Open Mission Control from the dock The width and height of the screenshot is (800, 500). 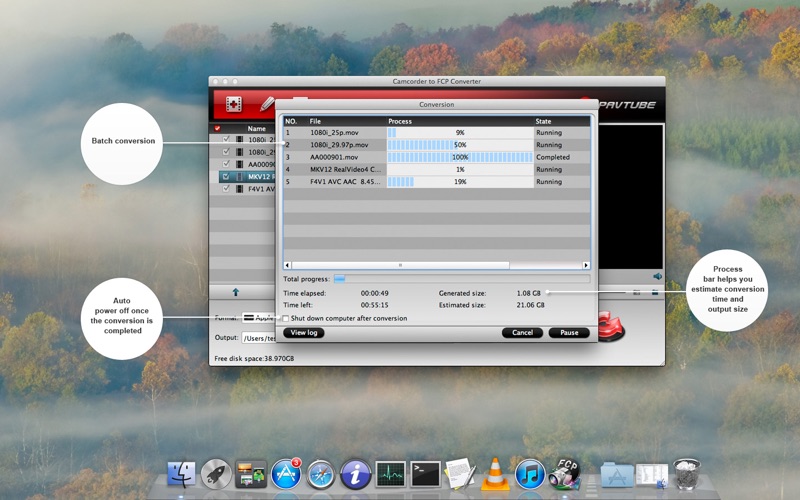(x=251, y=474)
